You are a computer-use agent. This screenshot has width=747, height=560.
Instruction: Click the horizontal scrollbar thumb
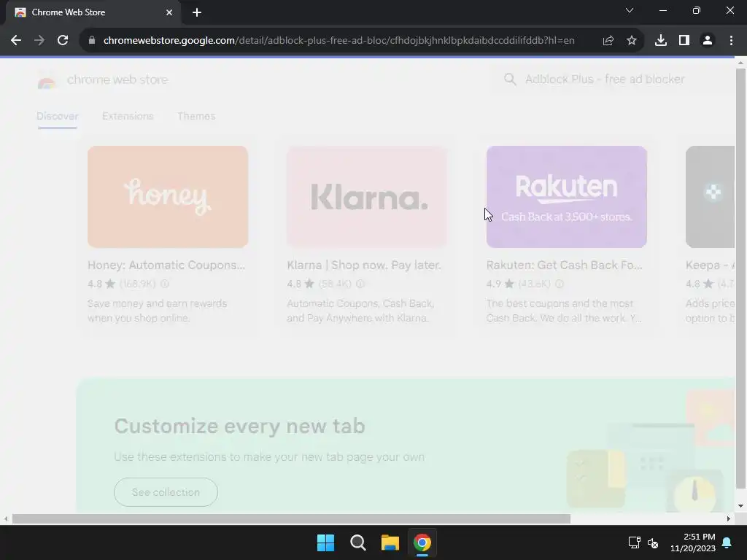click(291, 519)
